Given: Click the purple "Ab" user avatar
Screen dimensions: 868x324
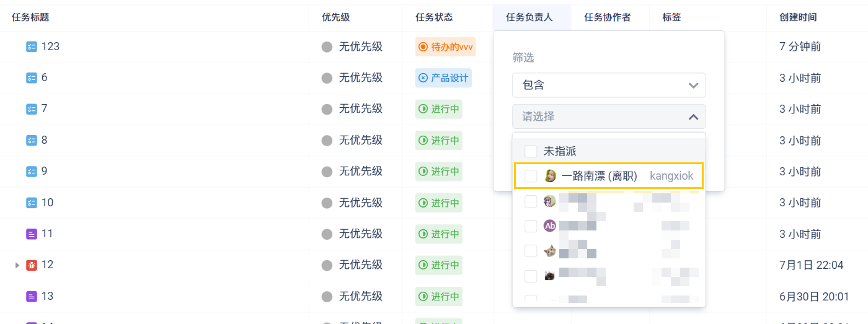Looking at the screenshot, I should (x=550, y=226).
